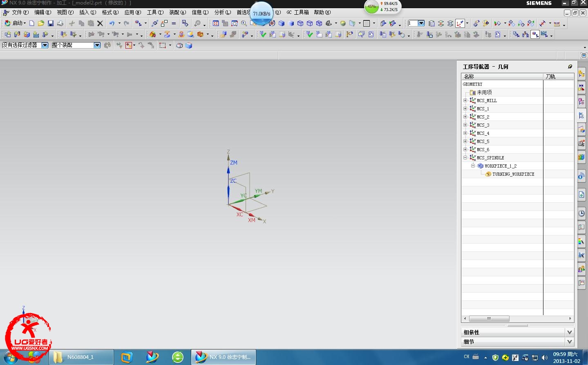Click the Undo arrow icon
This screenshot has width=588, height=365.
pos(112,23)
